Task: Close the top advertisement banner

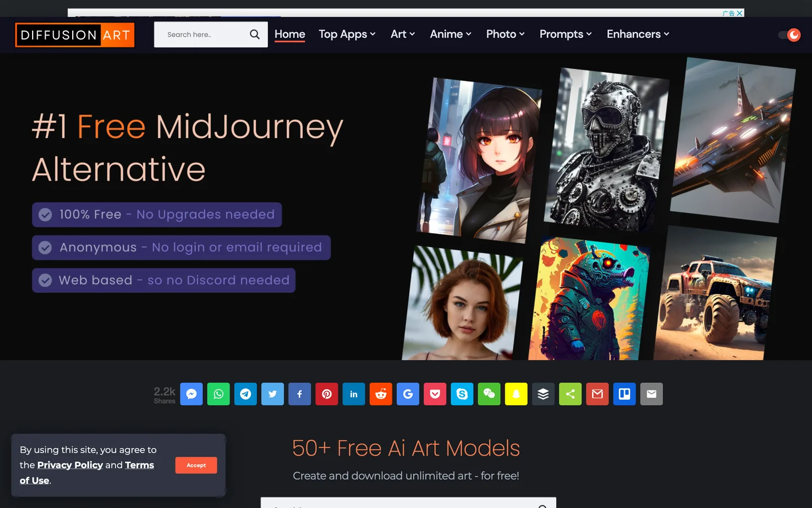Action: coord(739,13)
